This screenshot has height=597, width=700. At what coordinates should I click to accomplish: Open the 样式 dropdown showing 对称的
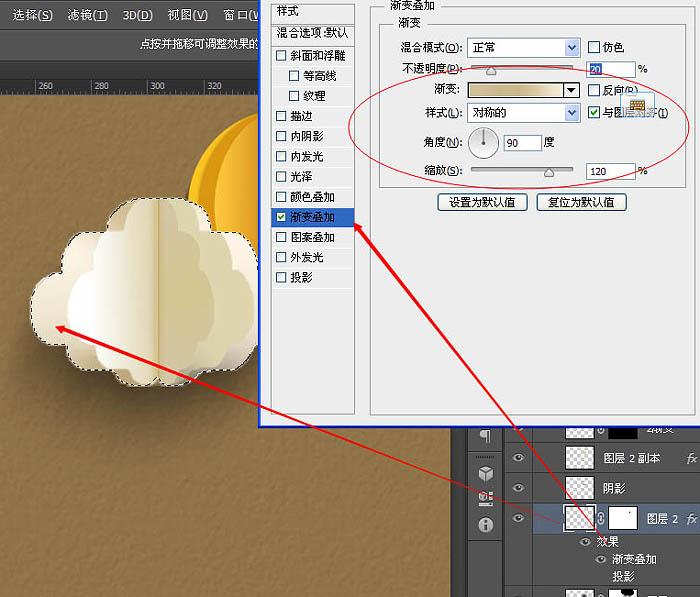[524, 113]
